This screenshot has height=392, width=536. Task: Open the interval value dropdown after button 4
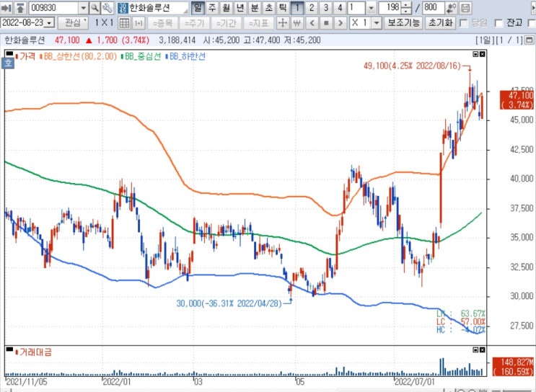[372, 8]
